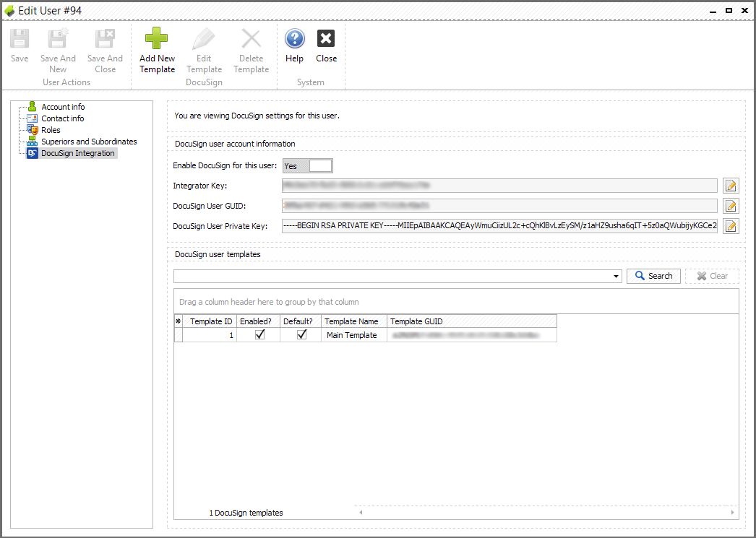
Task: Minimize the Edit User window
Action: [x=713, y=11]
